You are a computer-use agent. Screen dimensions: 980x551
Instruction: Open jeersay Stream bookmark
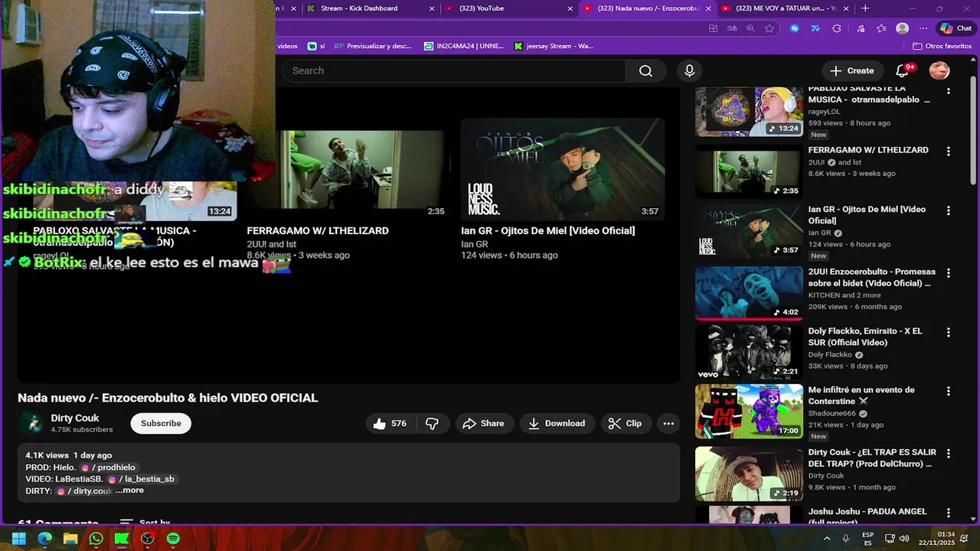pos(554,46)
